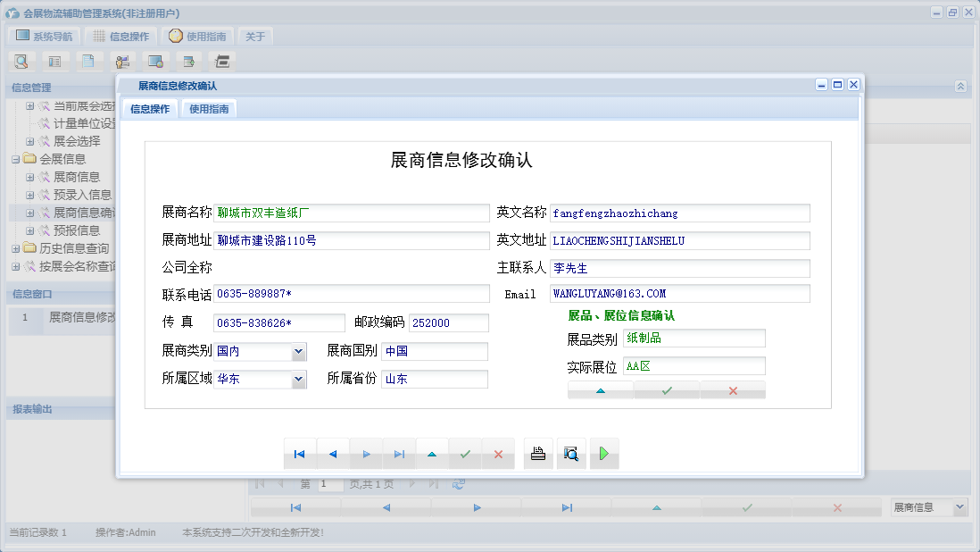
Task: Switch to 信息操作 tab inside the dialog
Action: [150, 109]
